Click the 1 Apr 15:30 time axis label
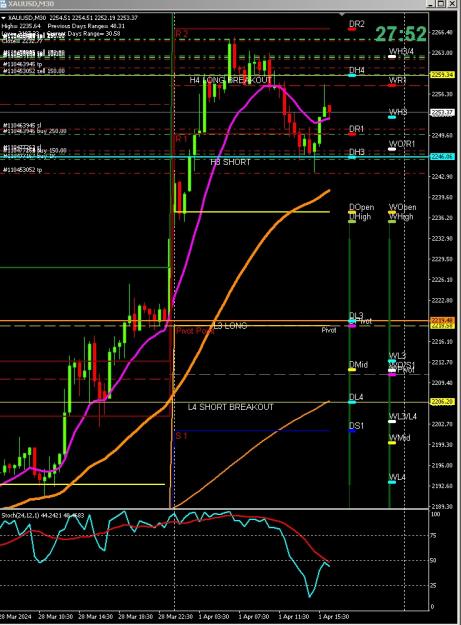The width and height of the screenshot is (461, 625). (333, 617)
